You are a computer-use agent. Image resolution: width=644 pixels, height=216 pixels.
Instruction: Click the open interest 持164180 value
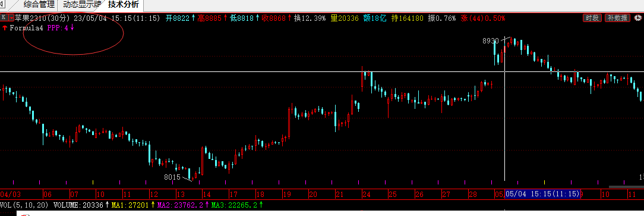[407, 18]
